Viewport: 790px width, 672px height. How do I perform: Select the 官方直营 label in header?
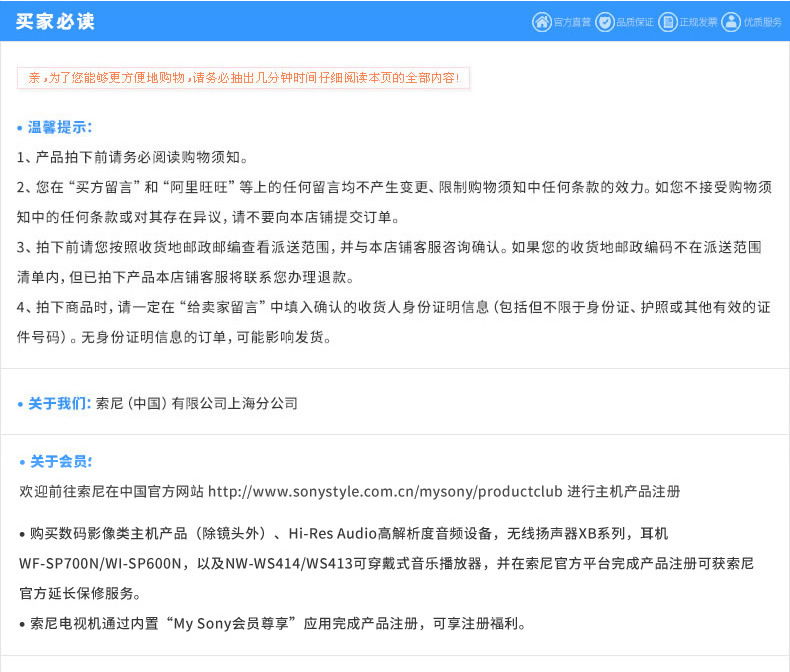pyautogui.click(x=572, y=22)
